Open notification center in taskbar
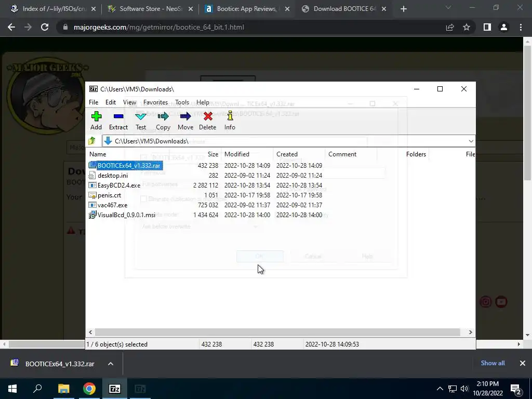The height and width of the screenshot is (399, 532). pos(516,389)
